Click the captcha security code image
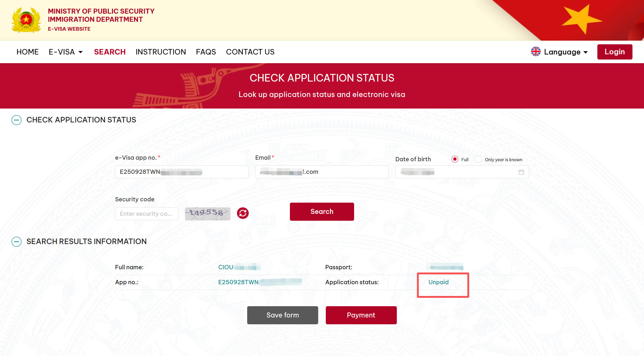Viewport: 644px width, 356px height. point(207,213)
